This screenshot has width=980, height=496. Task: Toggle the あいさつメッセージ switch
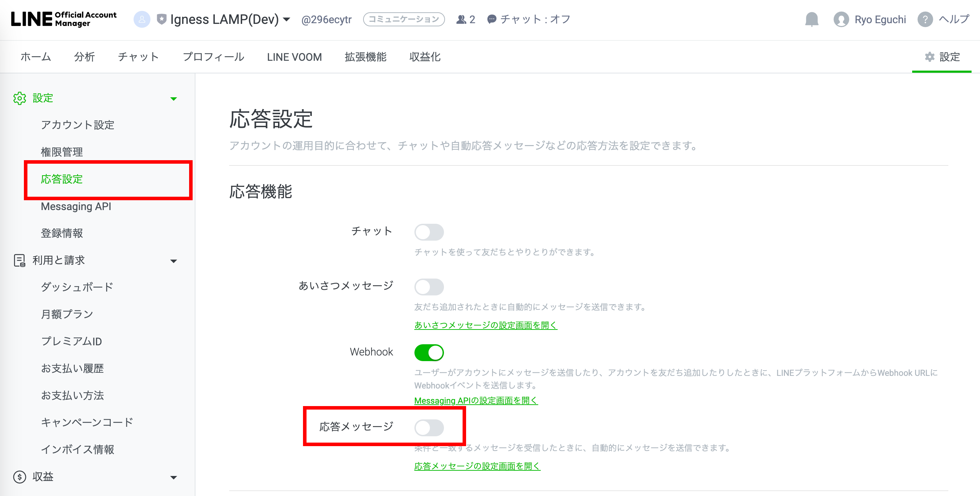coord(429,287)
